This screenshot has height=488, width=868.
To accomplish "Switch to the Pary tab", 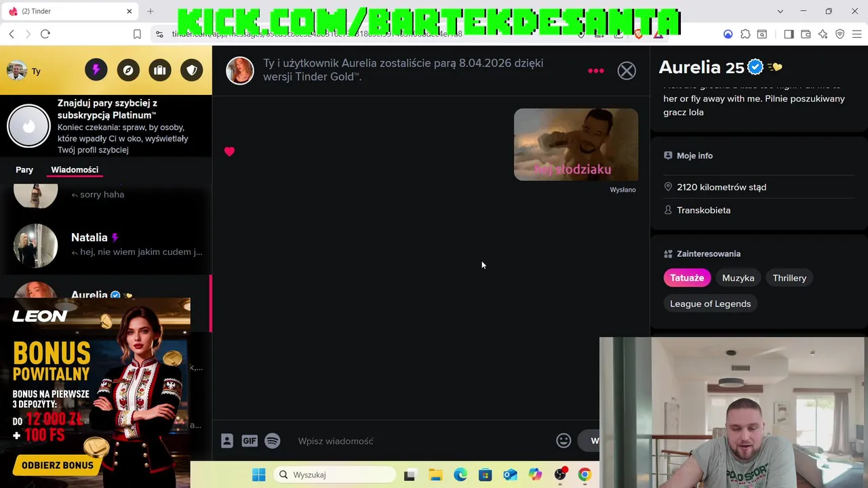I will (x=24, y=169).
